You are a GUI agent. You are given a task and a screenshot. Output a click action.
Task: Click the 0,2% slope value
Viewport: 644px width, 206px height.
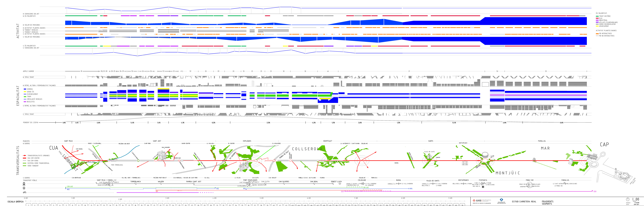[214, 123]
